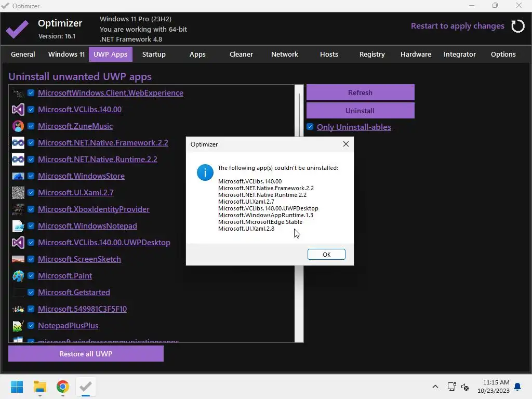Screen dimensions: 532x399
Task: Open the Startup tab
Action: 154,54
